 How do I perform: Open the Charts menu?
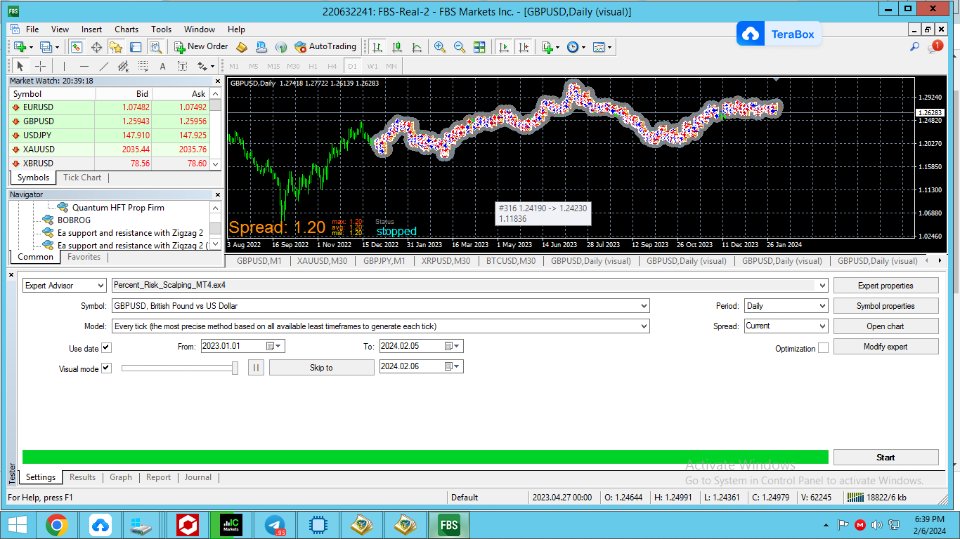tap(126, 29)
